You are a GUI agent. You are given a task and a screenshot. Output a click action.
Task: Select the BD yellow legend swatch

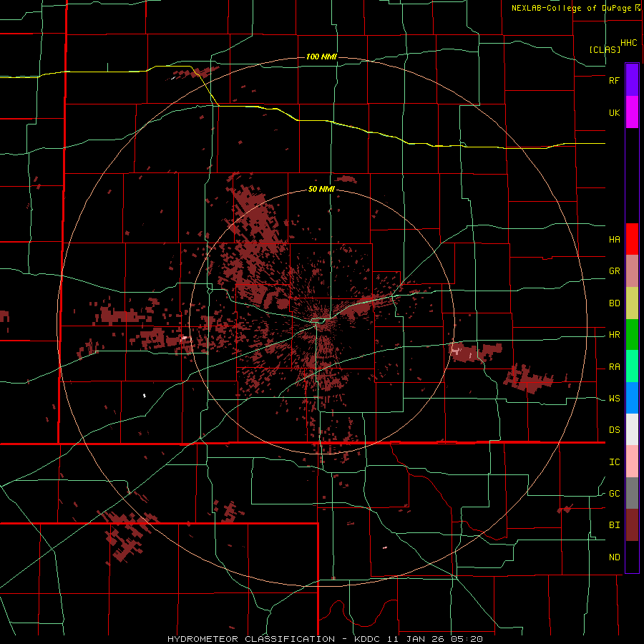click(632, 303)
